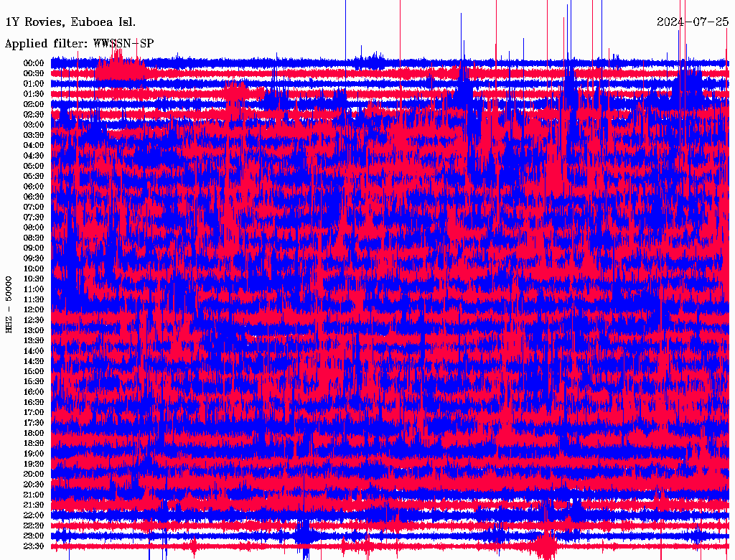This screenshot has width=735, height=560.
Task: Click the 09:30 time label
Action: coord(34,258)
